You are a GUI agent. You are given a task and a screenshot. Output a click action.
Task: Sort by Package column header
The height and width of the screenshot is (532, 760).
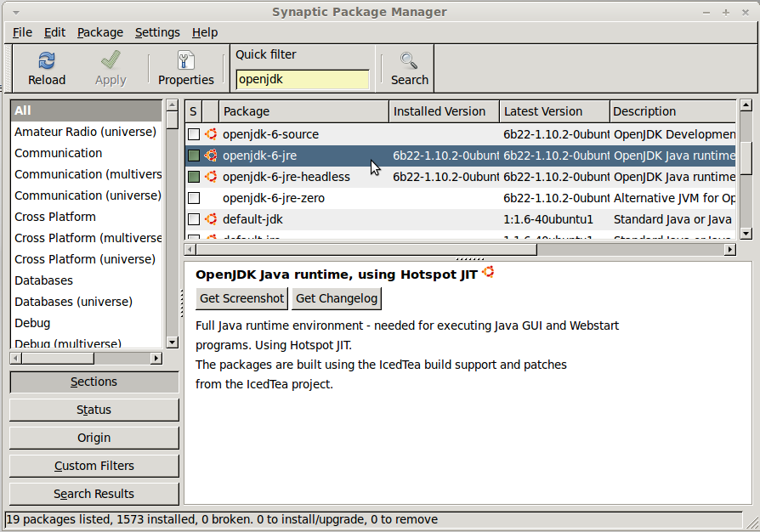click(x=303, y=111)
